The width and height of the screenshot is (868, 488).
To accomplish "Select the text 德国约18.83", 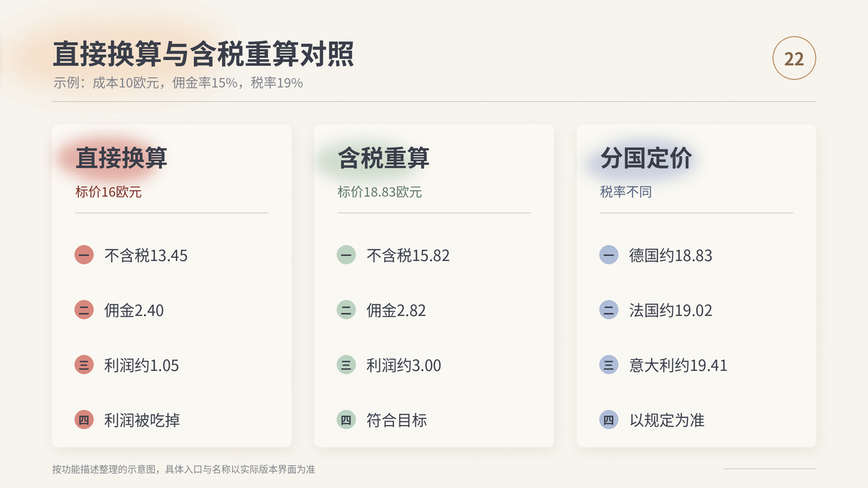I will 671,255.
